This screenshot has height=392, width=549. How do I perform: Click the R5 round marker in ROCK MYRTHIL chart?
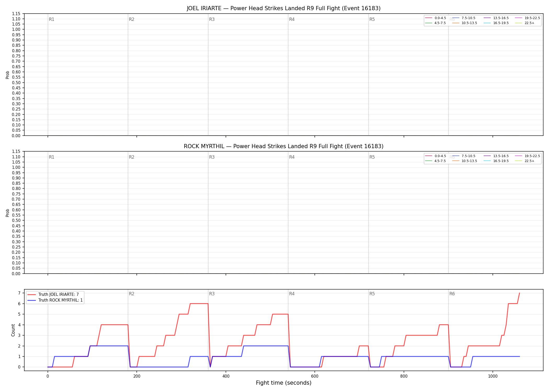[372, 157]
